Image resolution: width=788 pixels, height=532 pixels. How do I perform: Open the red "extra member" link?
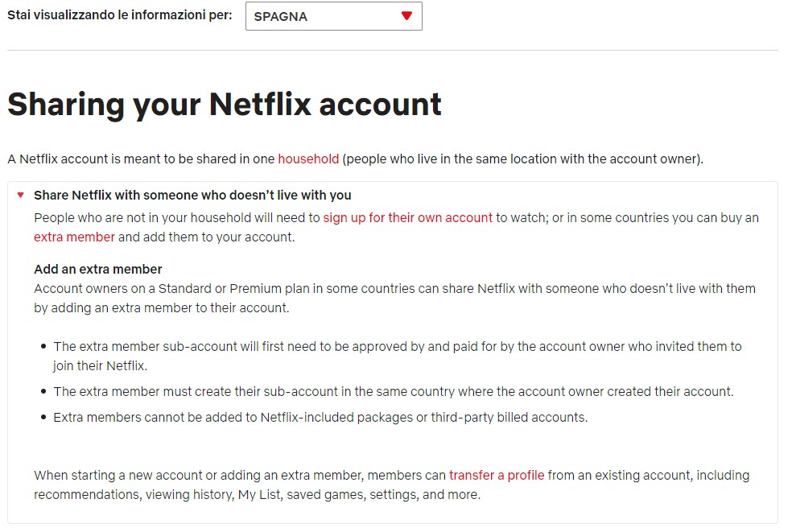[x=74, y=237]
